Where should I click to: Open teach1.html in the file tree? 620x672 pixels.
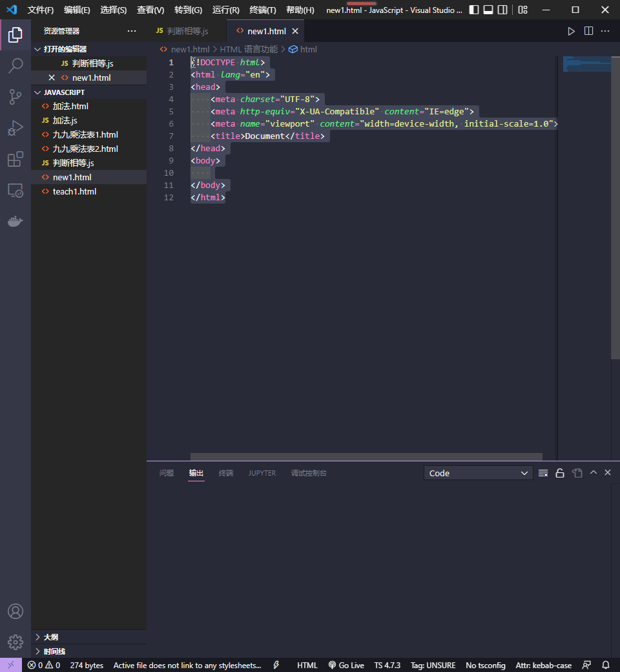[x=88, y=191]
